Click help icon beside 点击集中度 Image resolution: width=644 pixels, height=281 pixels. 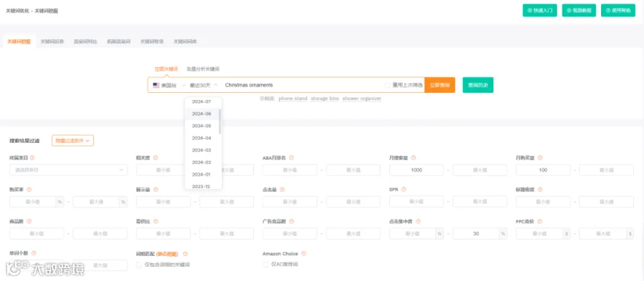tap(418, 222)
